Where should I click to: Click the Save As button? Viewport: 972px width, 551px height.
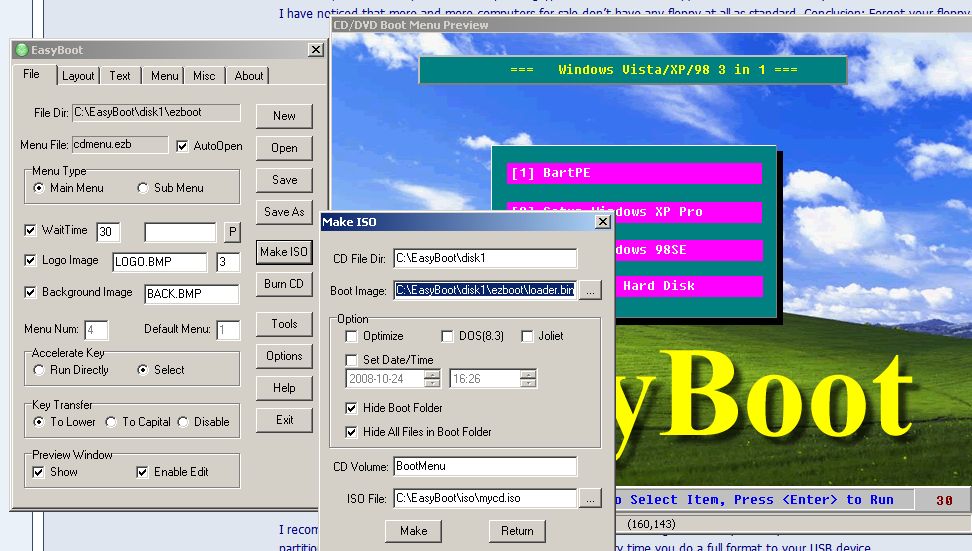284,212
